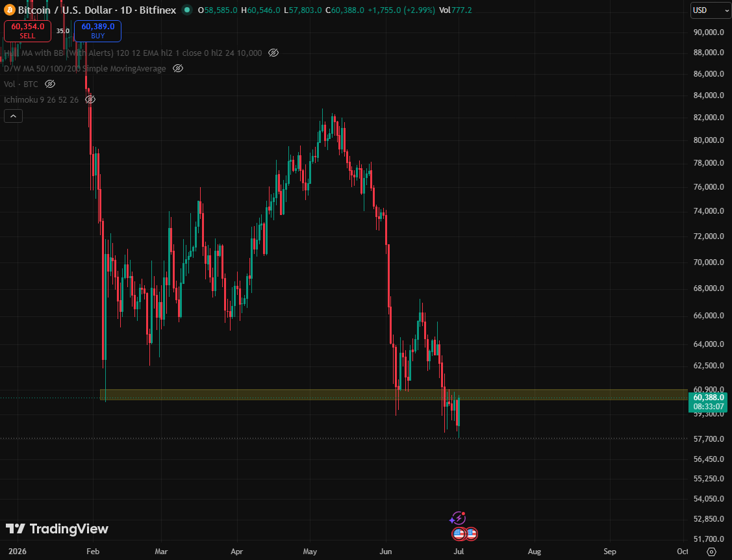Click the current price label 60,388.0
This screenshot has height=560, width=732.
click(708, 401)
